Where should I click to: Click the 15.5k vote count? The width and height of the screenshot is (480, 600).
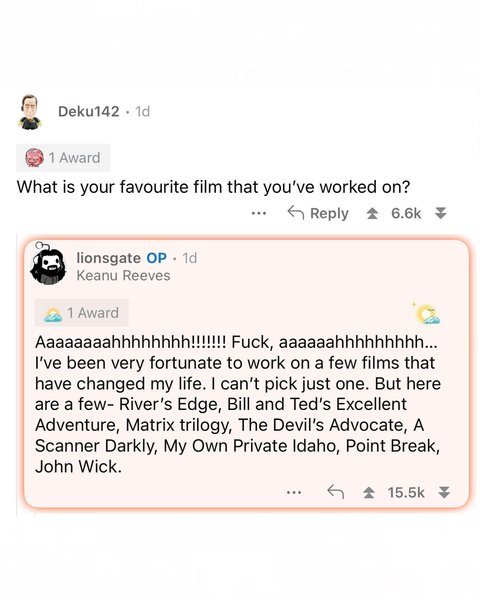point(406,492)
